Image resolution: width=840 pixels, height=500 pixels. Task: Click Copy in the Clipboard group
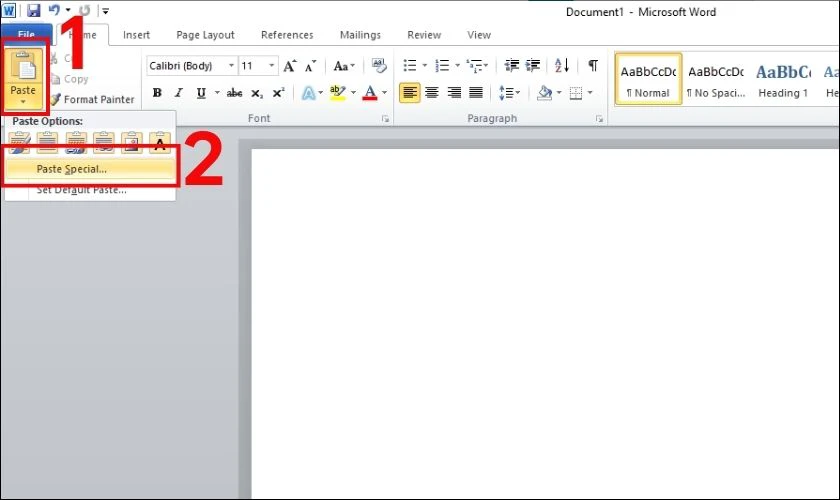click(70, 79)
